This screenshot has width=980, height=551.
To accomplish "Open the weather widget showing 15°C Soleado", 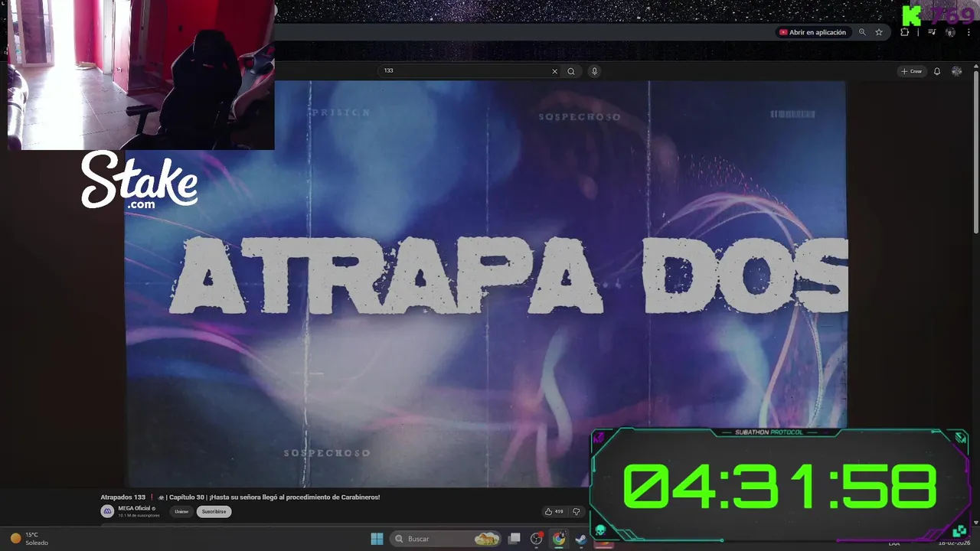I will pos(31,539).
